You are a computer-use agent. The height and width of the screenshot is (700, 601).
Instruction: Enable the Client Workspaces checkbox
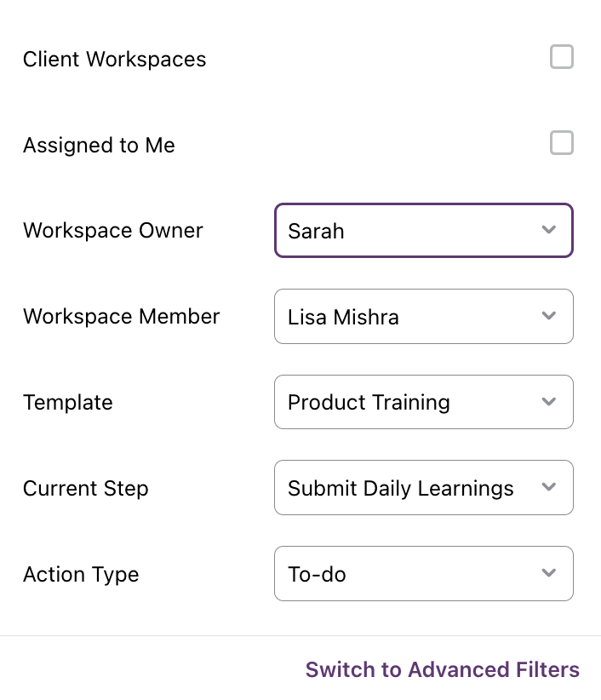[x=561, y=57]
